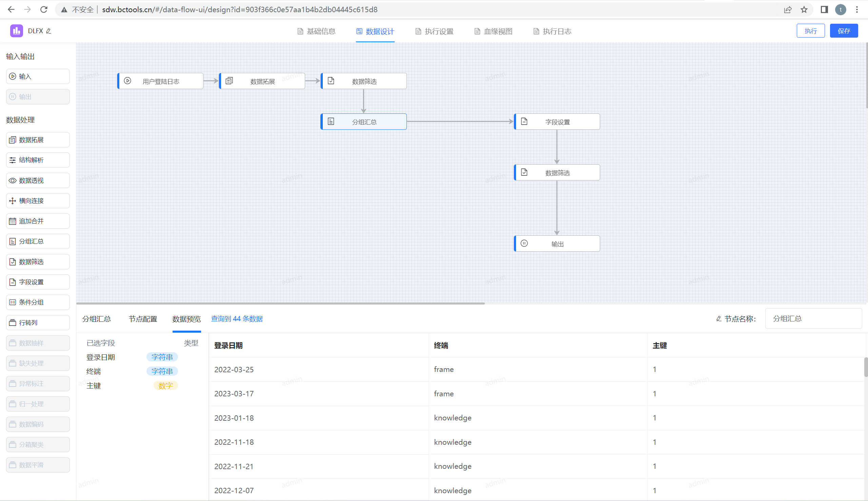Click the DLFX purple app logo
The height and width of the screenshot is (501, 868).
tap(17, 30)
